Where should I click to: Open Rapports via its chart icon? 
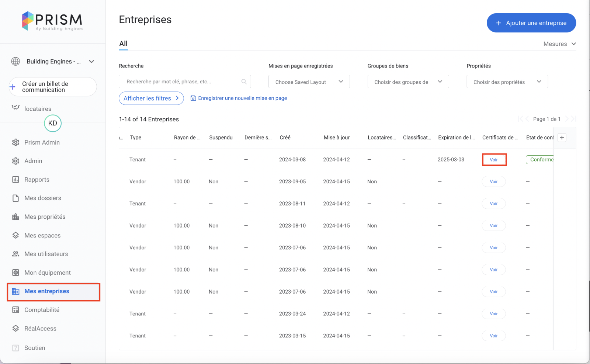pos(15,180)
